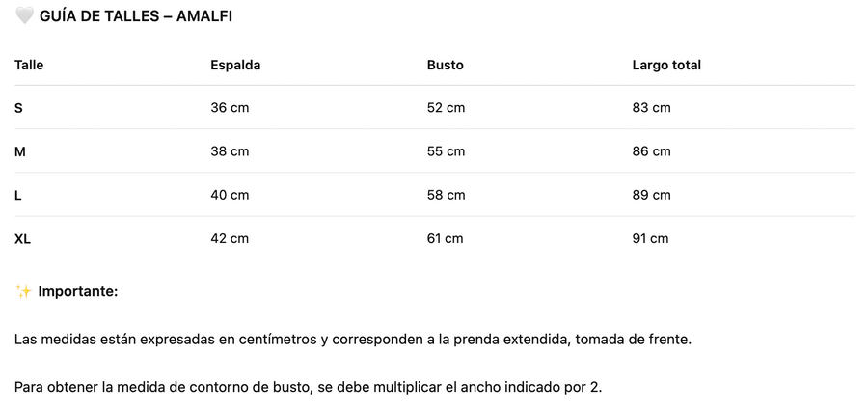Viewport: 868px width, 409px height.
Task: Click the 36 cm Espalda value
Action: point(230,108)
